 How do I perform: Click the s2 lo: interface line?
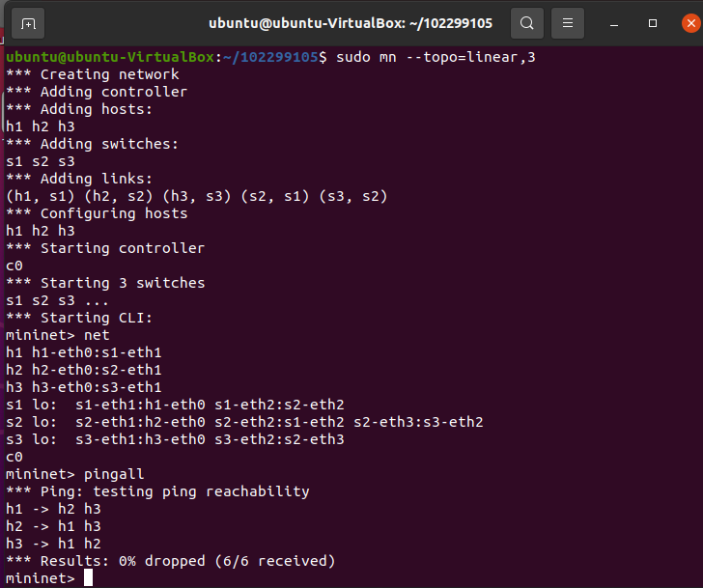243,422
